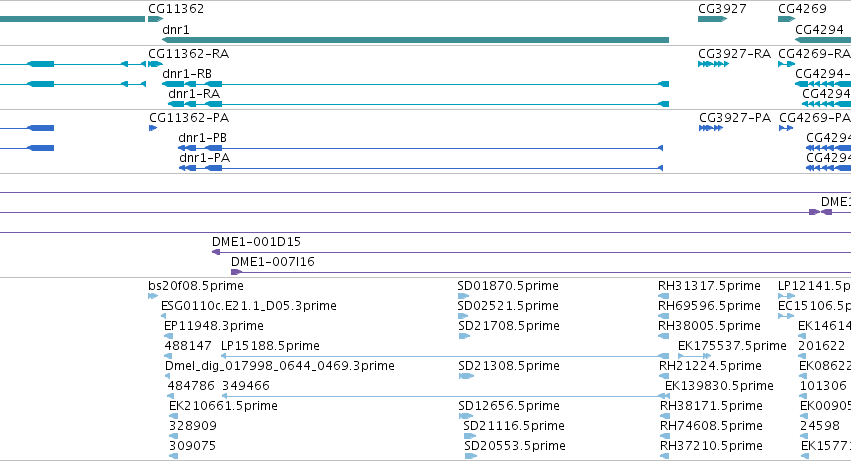The width and height of the screenshot is (851, 461).
Task: Select the CG3927-RA transcript glyph
Action: tap(713, 64)
